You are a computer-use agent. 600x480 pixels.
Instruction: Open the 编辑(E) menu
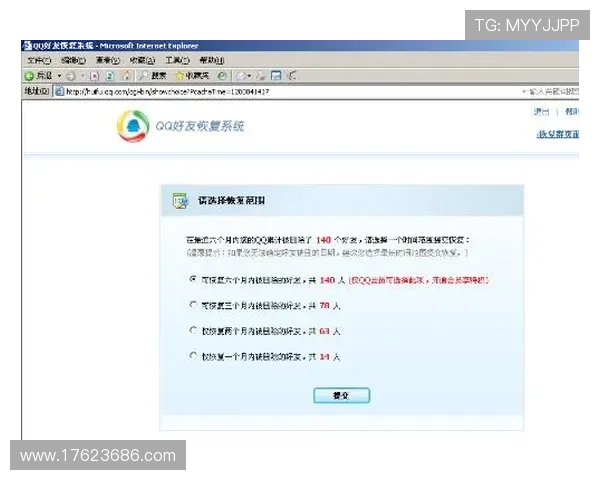click(x=73, y=60)
